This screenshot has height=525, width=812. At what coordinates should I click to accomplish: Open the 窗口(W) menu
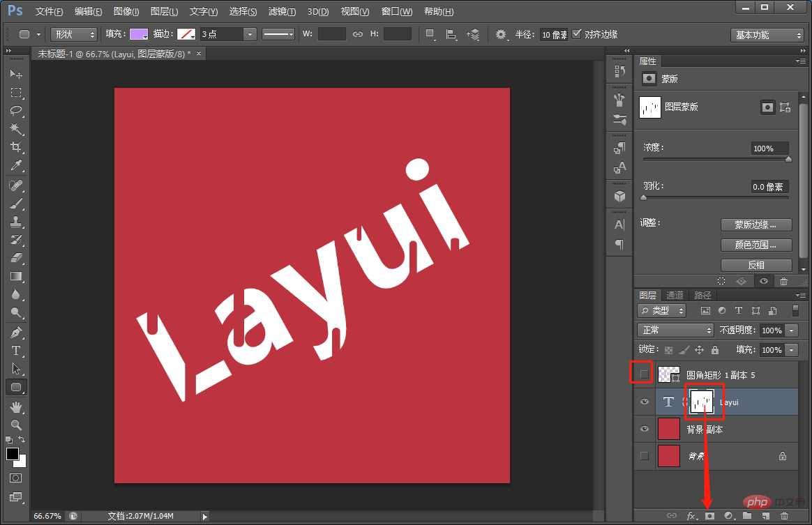pos(397,11)
